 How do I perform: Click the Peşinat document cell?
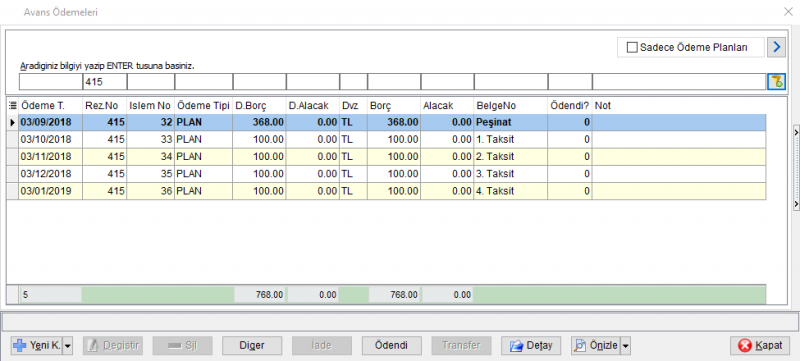click(511, 122)
